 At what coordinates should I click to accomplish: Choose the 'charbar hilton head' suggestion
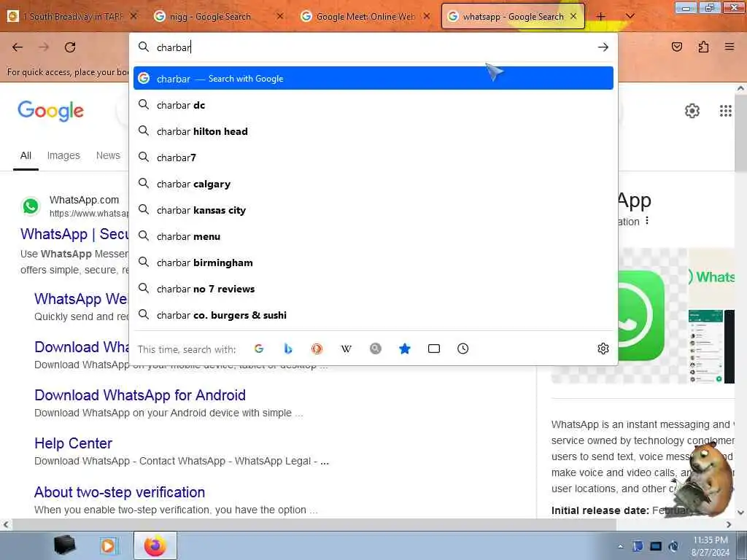coord(373,131)
